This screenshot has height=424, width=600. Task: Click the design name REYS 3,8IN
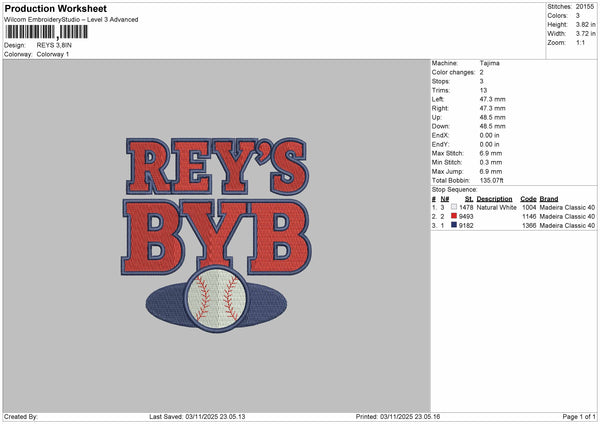click(x=55, y=45)
